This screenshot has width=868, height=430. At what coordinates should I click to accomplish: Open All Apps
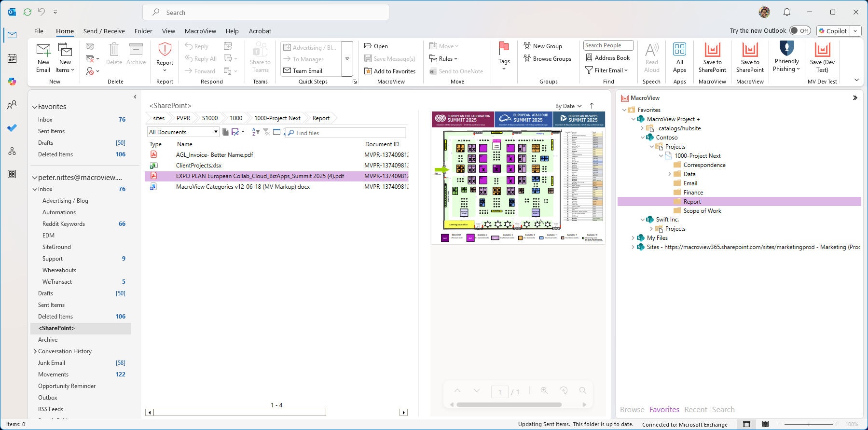679,58
